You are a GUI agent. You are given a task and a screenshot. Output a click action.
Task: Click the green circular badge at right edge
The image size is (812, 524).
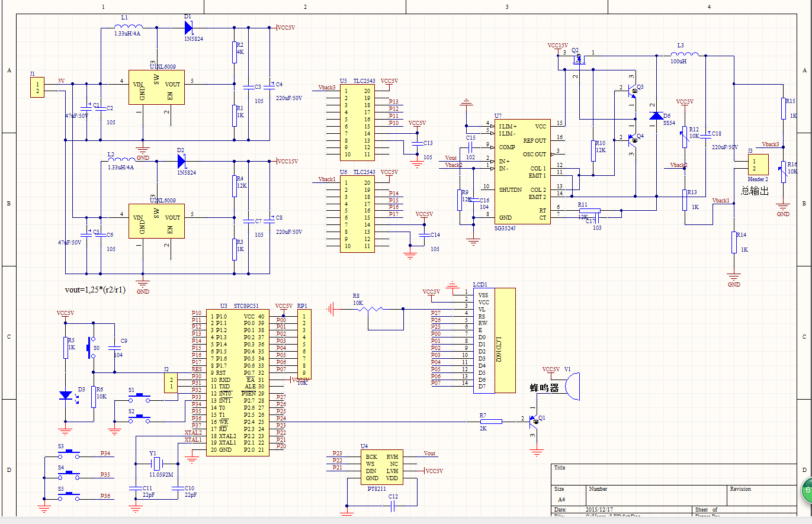pos(806,491)
